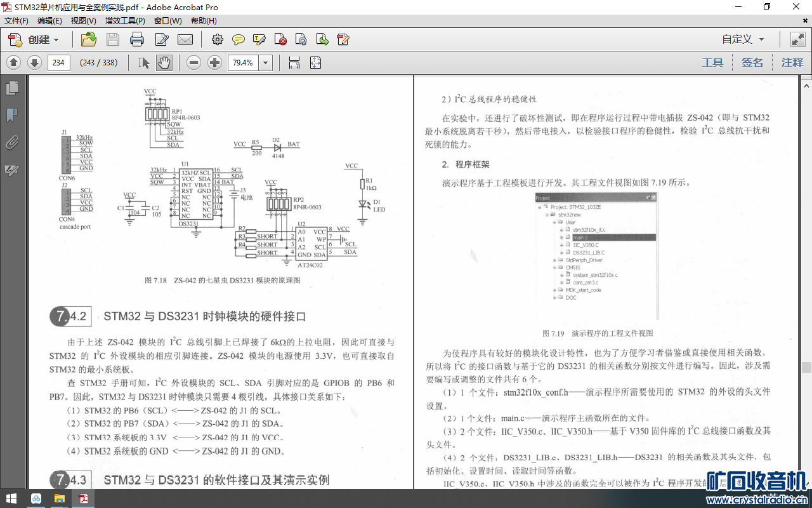Open the 签名 (Sign) pane
This screenshot has width=812, height=508.
tap(752, 63)
